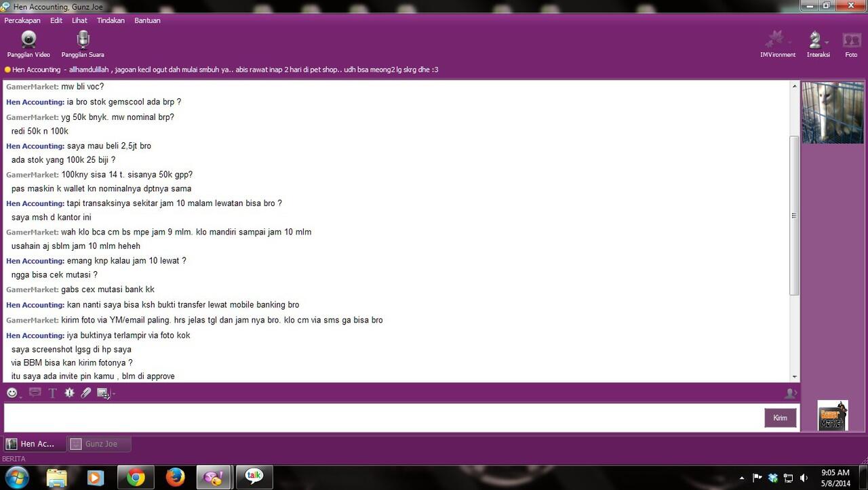The image size is (868, 490).
Task: Click the screen capture image icon
Action: click(102, 392)
